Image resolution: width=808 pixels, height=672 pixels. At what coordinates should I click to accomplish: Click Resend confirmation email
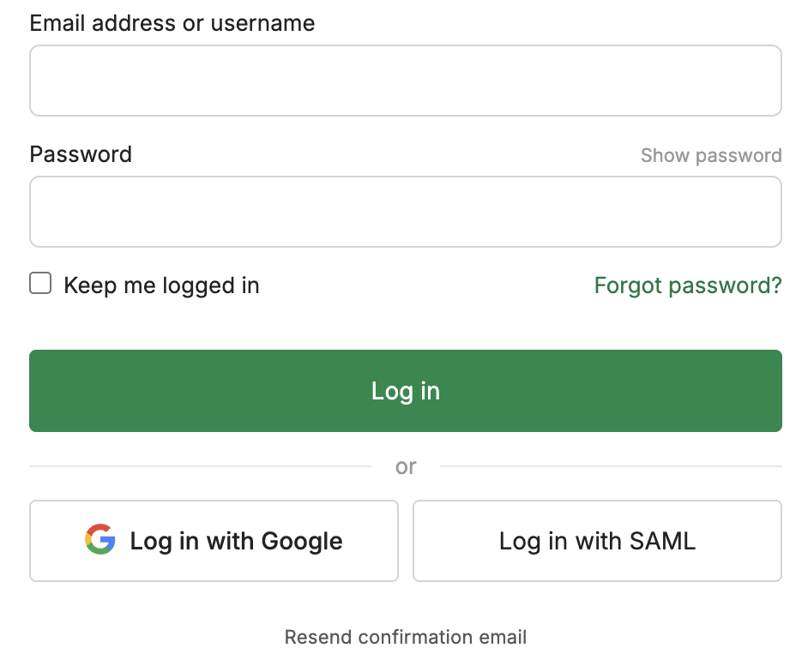click(405, 637)
